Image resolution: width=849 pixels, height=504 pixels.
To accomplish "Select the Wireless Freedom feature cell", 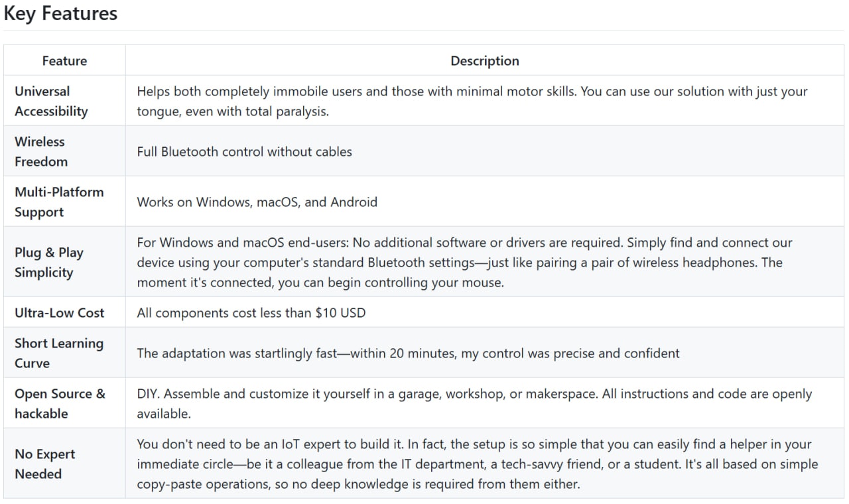I will [41, 151].
